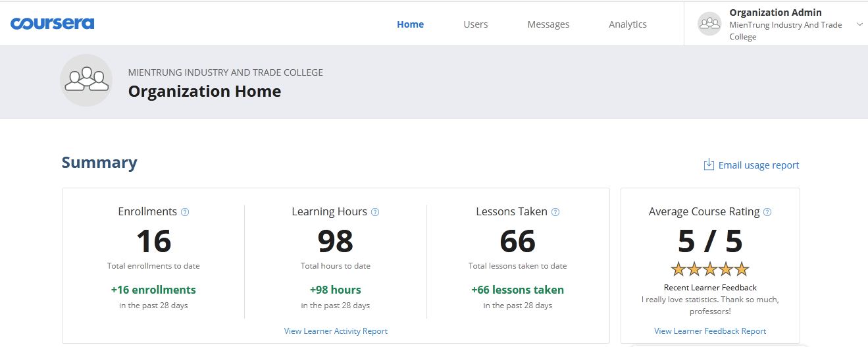868x347 pixels.
Task: Click the +16 enrollments green text
Action: [153, 290]
